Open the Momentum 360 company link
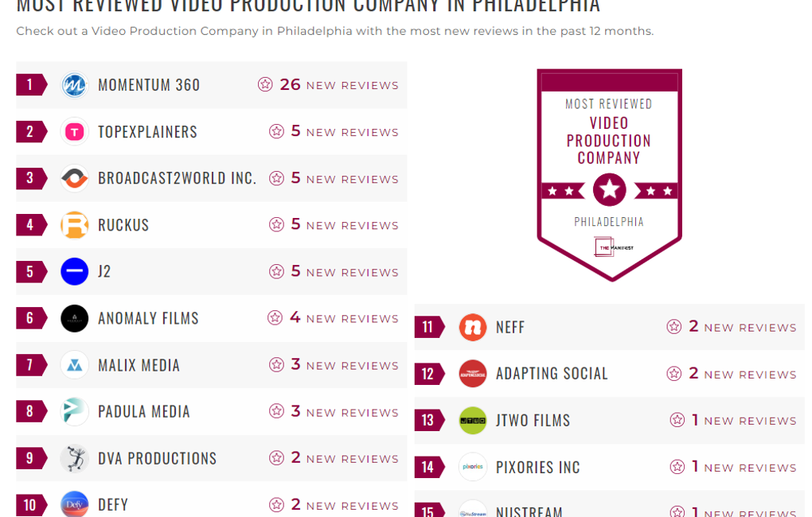This screenshot has height=517, width=812. pos(149,85)
